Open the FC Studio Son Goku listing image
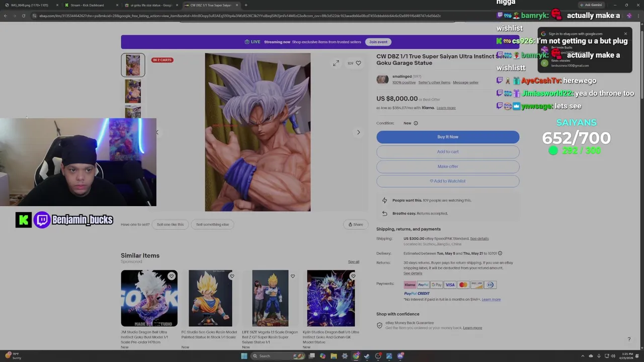 210,299
